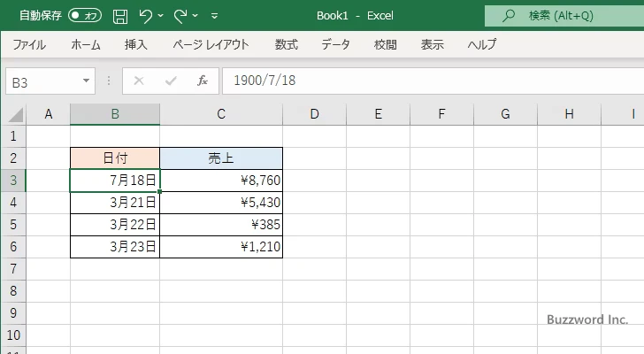Click the fill handle of cell B3
Screen dimensions: 644x354
(x=159, y=191)
